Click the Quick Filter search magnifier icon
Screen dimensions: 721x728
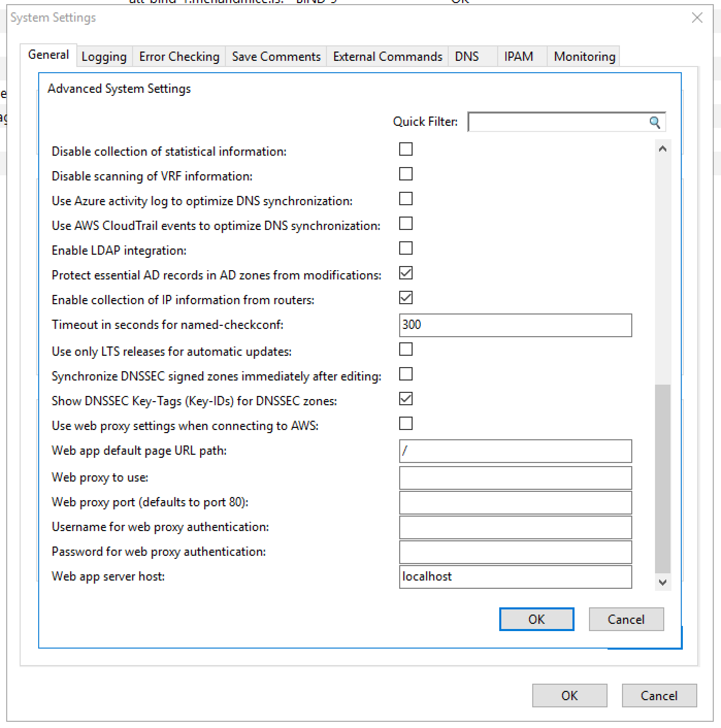[x=654, y=122]
